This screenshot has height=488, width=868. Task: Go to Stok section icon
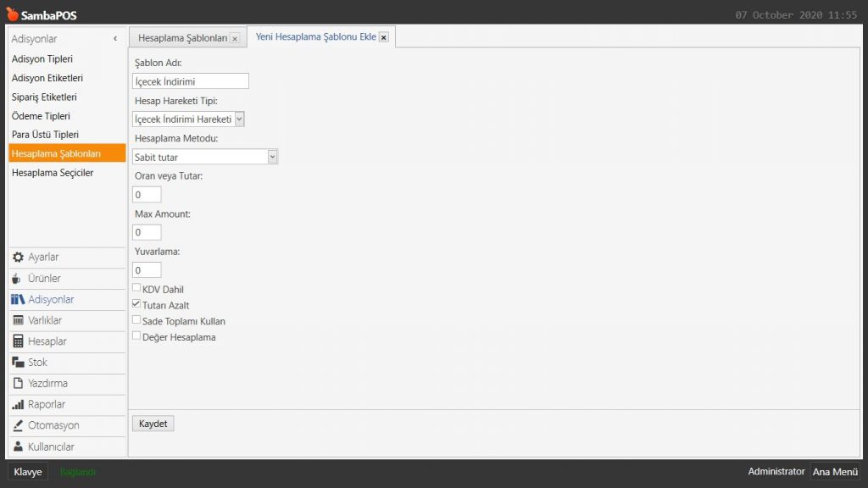19,363
